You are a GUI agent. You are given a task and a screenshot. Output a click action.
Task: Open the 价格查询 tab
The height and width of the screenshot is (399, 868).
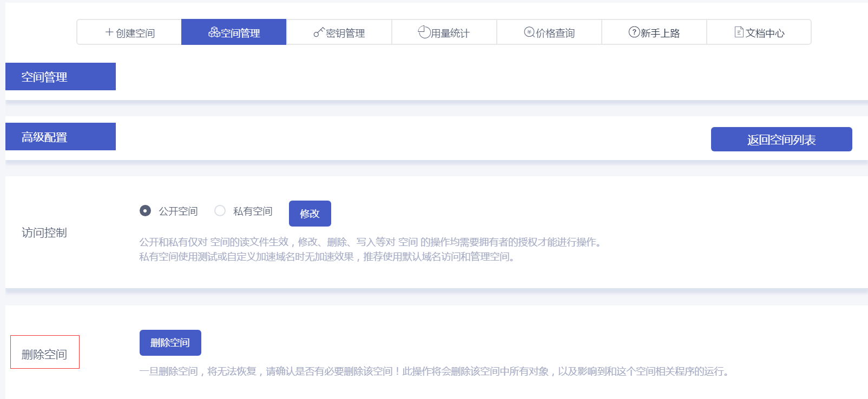click(549, 32)
